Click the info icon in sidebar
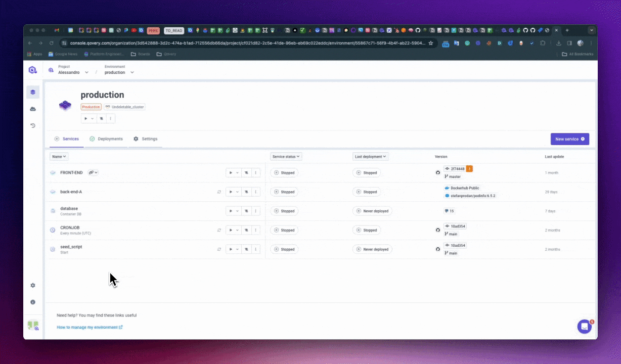The image size is (621, 364). point(33,302)
